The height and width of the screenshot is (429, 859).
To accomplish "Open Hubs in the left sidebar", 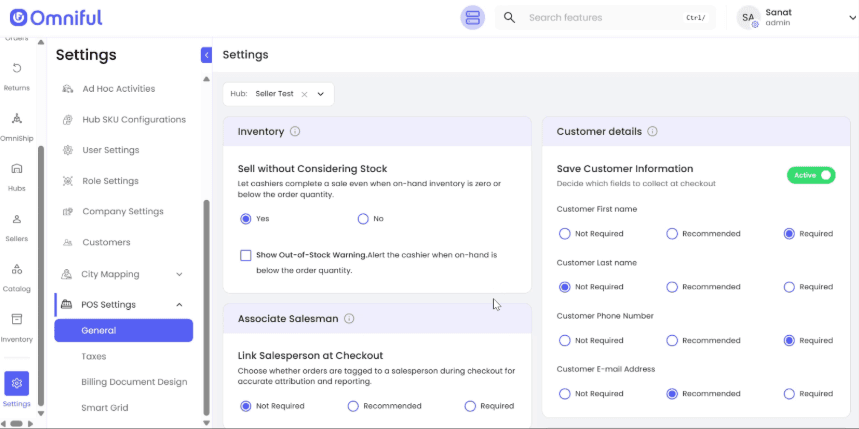I will coord(17,174).
